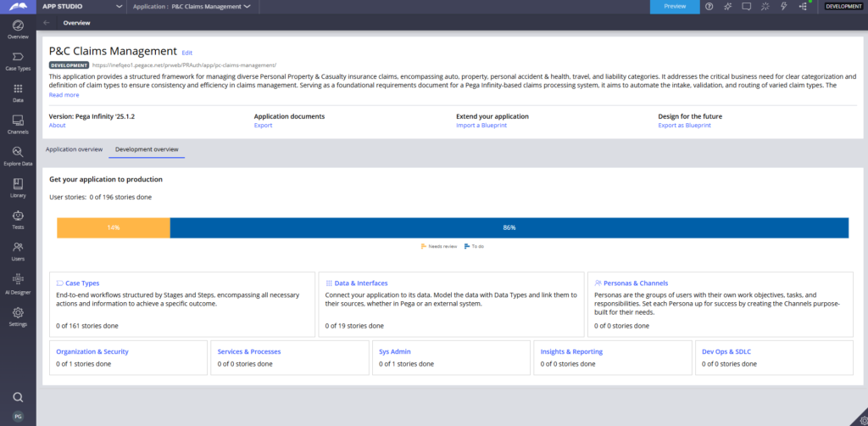The height and width of the screenshot is (426, 868).
Task: Click the help question mark icon
Action: pos(709,7)
